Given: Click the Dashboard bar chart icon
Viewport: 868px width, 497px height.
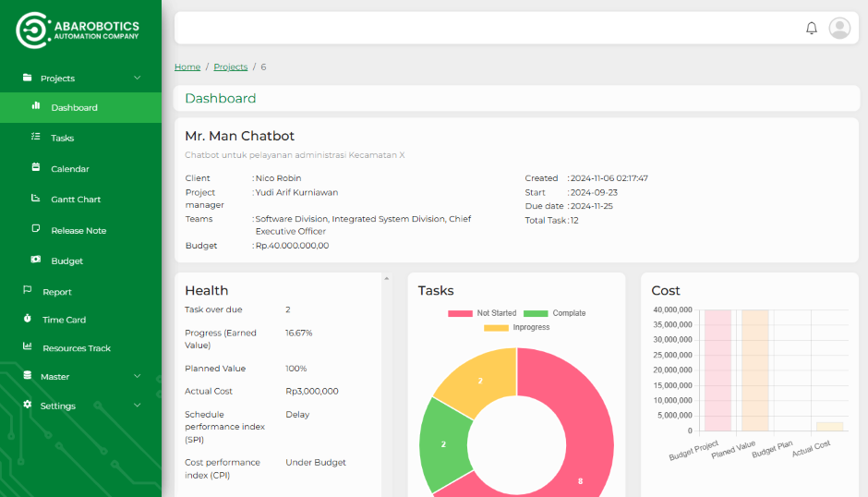Looking at the screenshot, I should tap(36, 106).
